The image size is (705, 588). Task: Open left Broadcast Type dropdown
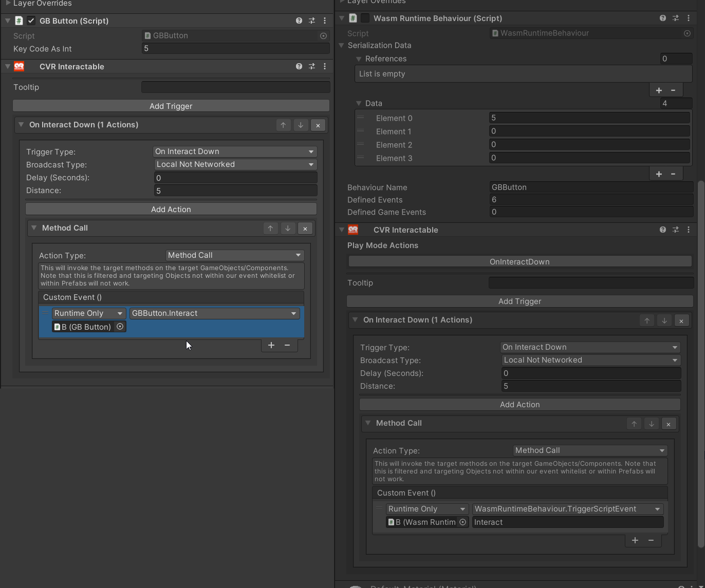236,165
